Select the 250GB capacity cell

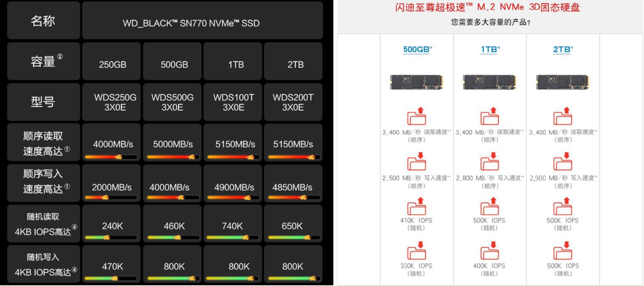tap(111, 61)
